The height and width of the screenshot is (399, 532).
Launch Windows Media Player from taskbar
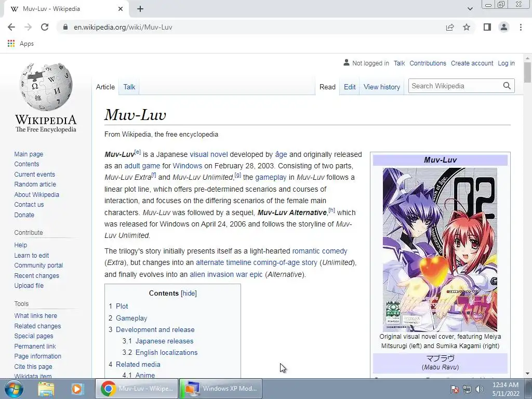[x=77, y=389]
